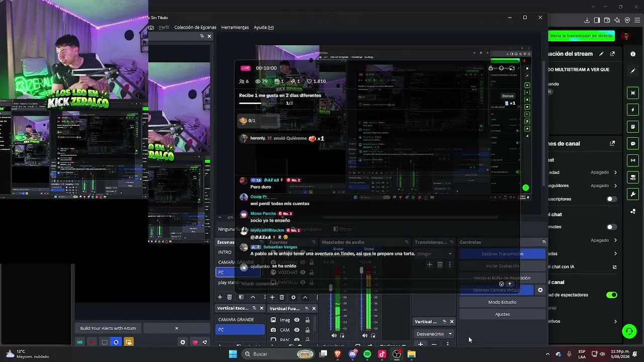Lock the VOZCHAT source
Image resolution: width=644 pixels, height=362 pixels.
[311, 272]
